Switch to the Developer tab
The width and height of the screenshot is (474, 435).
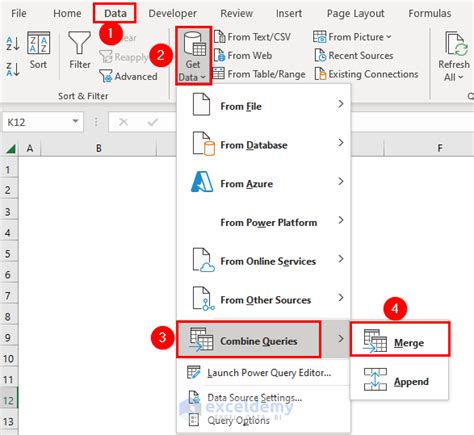coord(172,13)
